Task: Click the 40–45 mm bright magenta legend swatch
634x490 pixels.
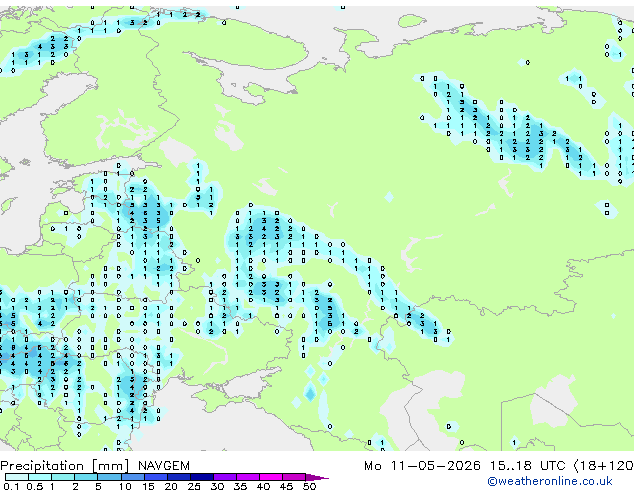Action: click(x=271, y=477)
